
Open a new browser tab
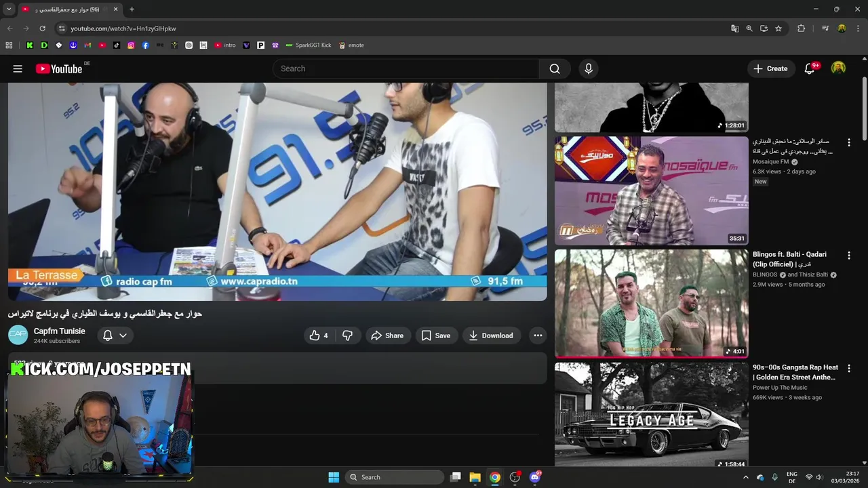132,9
